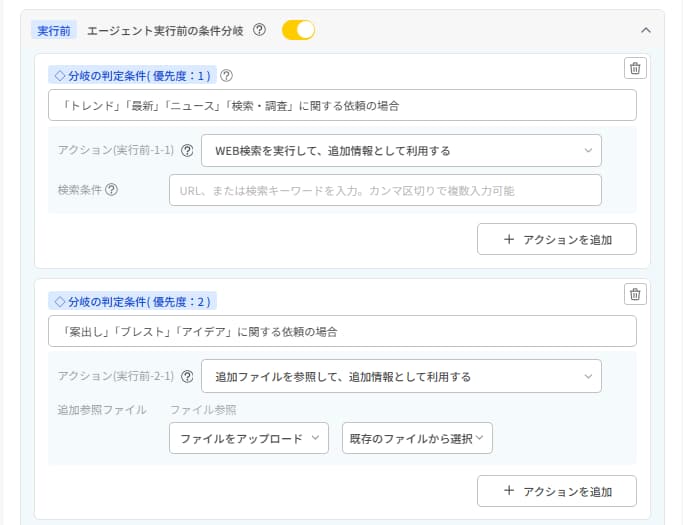
Task: Add action to priority 1 condition
Action: [x=556, y=240]
